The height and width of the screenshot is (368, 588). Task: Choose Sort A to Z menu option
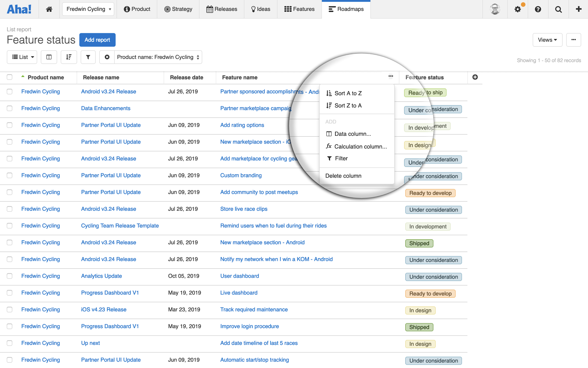coord(348,93)
